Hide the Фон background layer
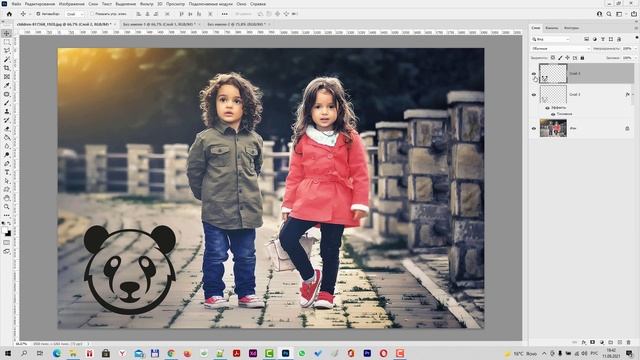 point(534,129)
